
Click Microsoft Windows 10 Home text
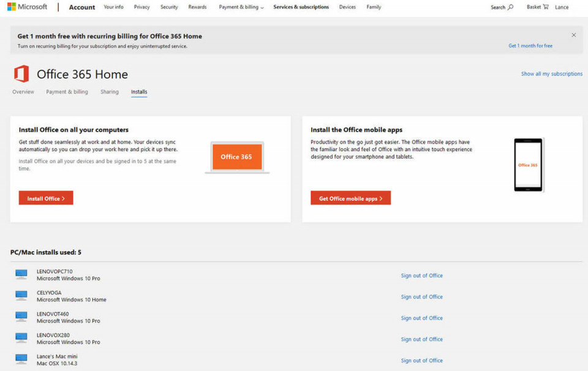click(x=71, y=300)
